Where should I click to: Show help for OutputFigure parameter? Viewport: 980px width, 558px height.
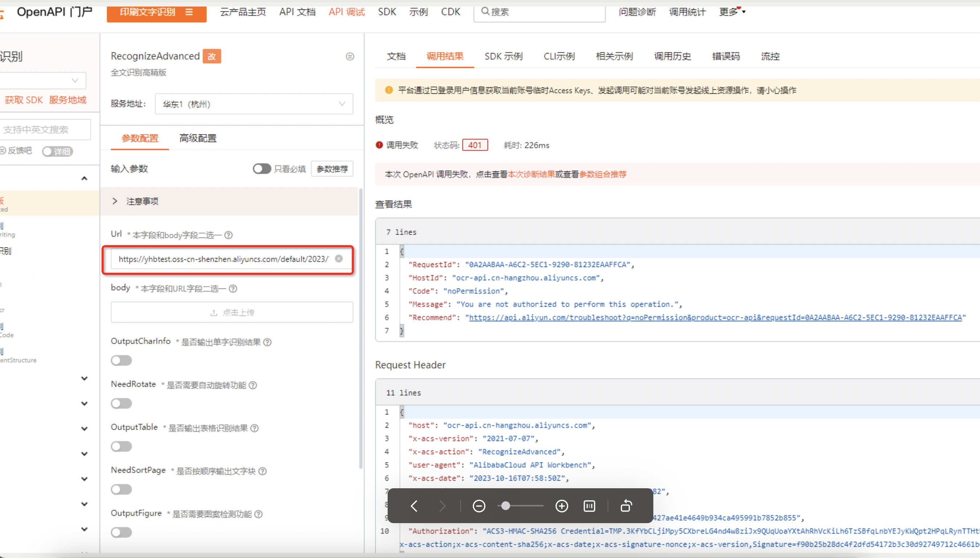tap(259, 514)
